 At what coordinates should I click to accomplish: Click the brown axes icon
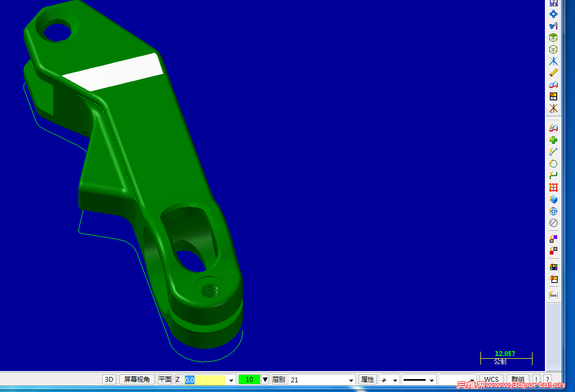pyautogui.click(x=554, y=108)
